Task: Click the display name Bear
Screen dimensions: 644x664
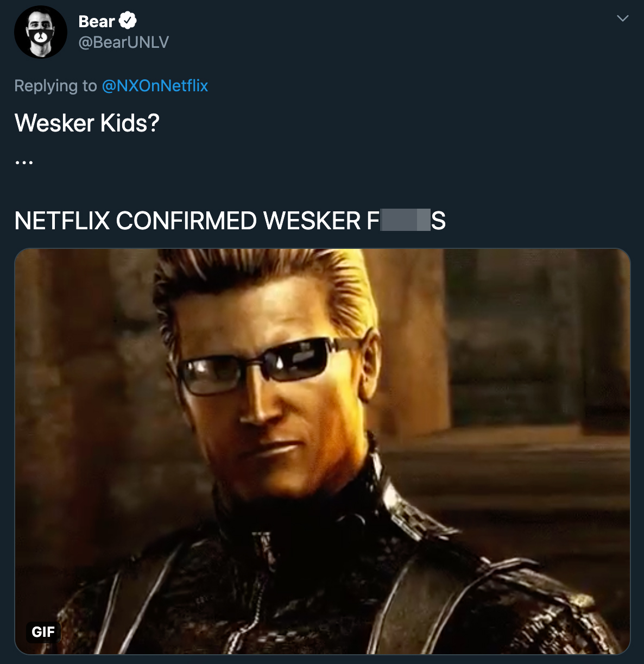Action: [97, 21]
